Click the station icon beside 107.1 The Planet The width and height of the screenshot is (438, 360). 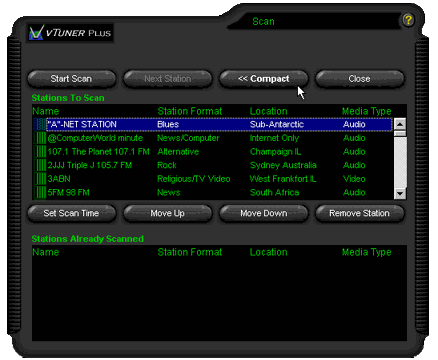point(40,152)
